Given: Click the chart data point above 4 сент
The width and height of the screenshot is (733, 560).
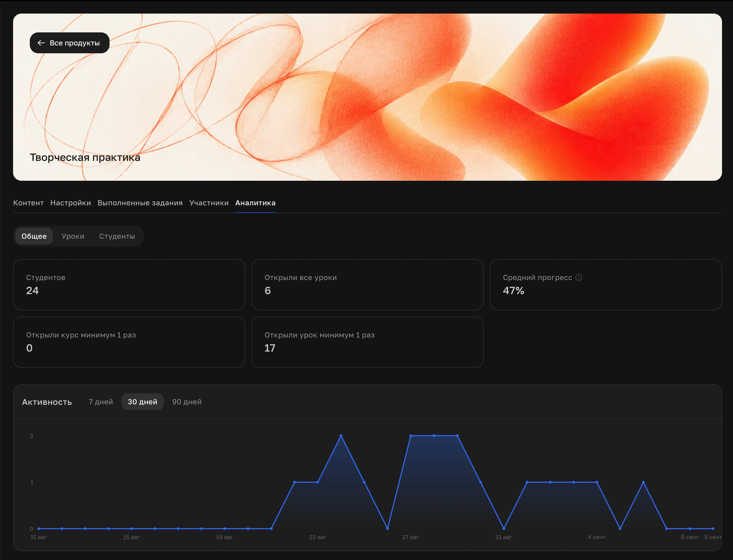Looking at the screenshot, I should coord(597,482).
